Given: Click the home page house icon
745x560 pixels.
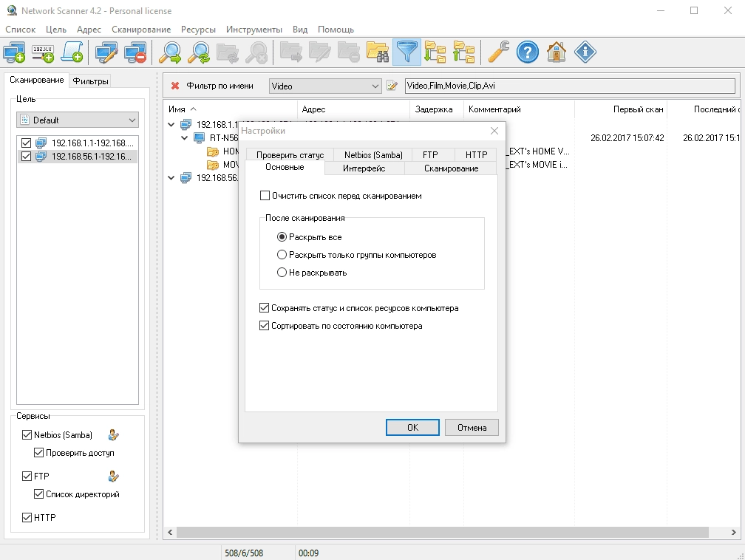Looking at the screenshot, I should (x=557, y=52).
